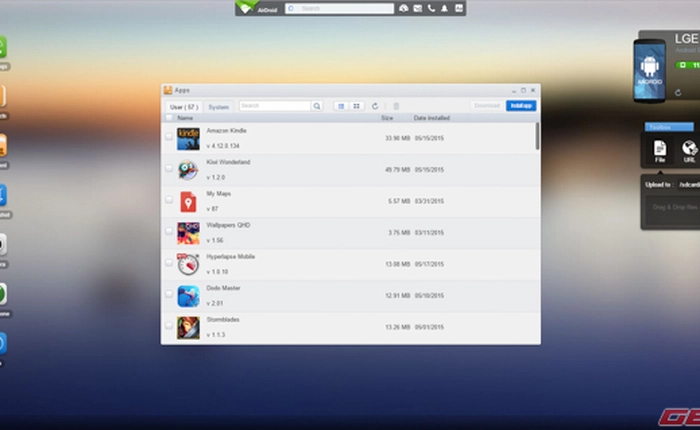
Task: Click the phone call icon in top bar
Action: tap(431, 8)
